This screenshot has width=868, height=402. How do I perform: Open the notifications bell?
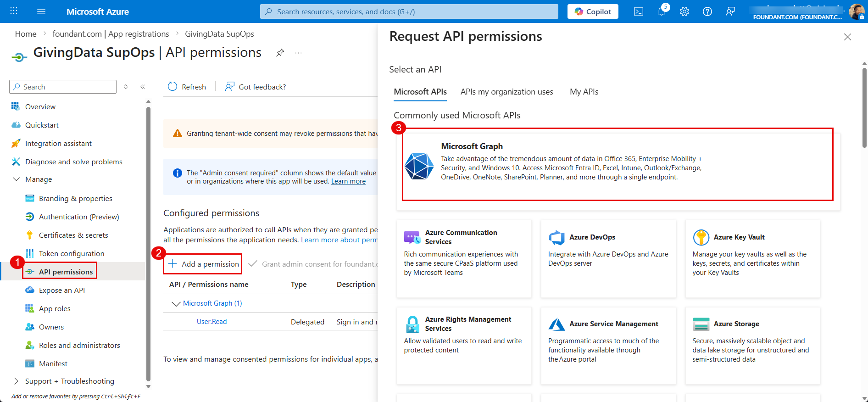662,11
